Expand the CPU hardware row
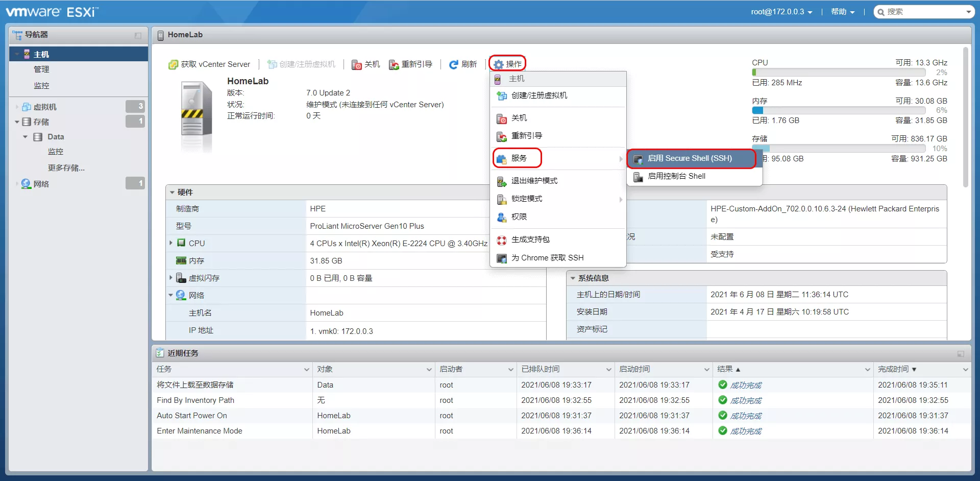 click(x=171, y=243)
